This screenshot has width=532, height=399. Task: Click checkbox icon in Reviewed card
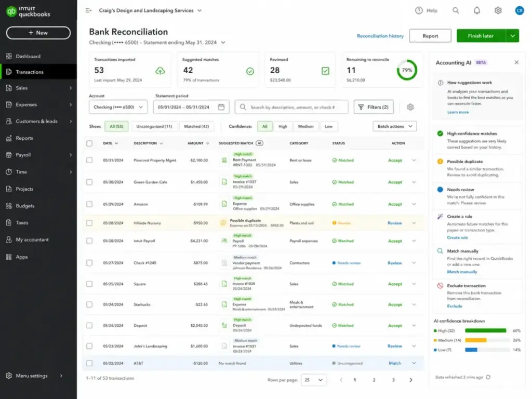[x=325, y=71]
